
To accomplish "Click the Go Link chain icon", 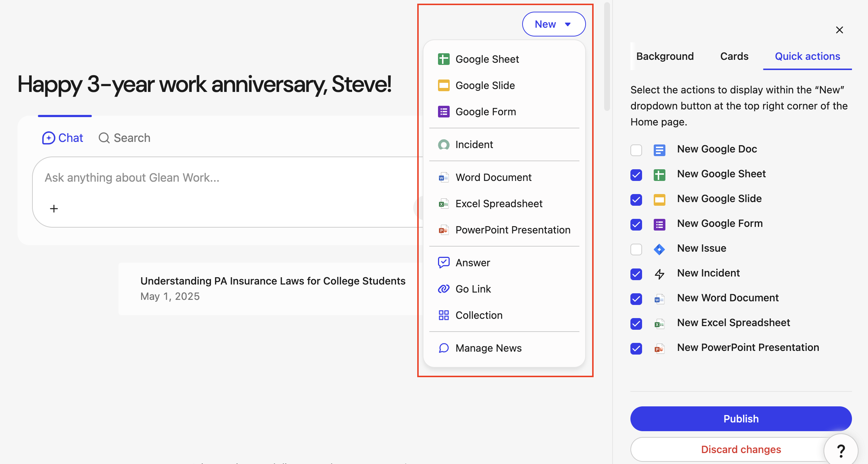I will point(443,289).
